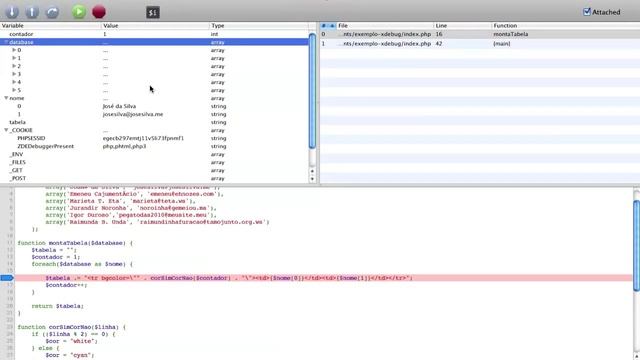The width and height of the screenshot is (640, 360).
Task: Expand array item 2 under database
Action: coord(14,66)
